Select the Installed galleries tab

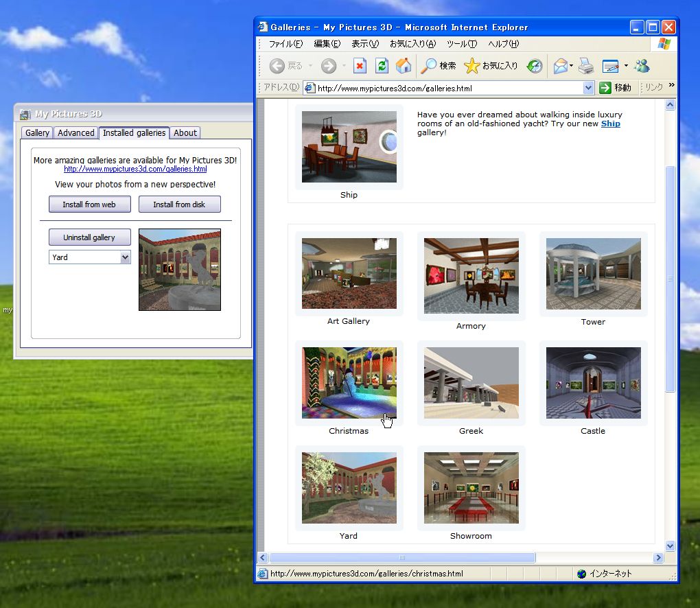coord(134,132)
